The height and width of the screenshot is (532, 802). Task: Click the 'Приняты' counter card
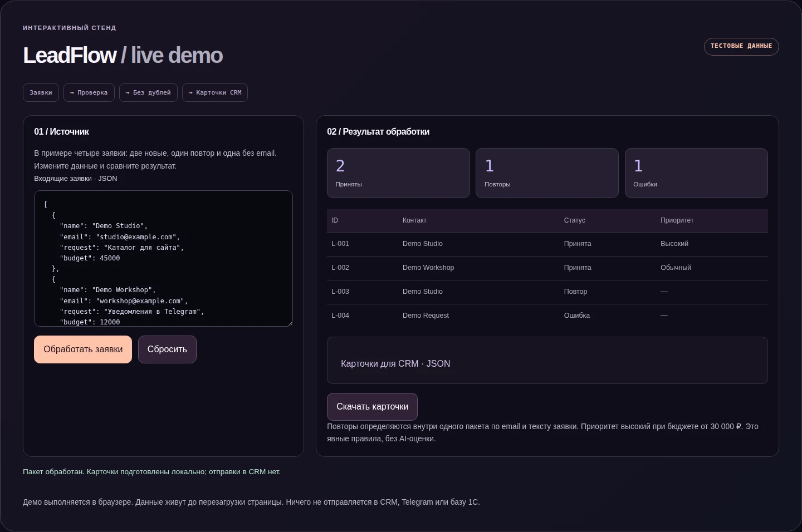click(398, 173)
